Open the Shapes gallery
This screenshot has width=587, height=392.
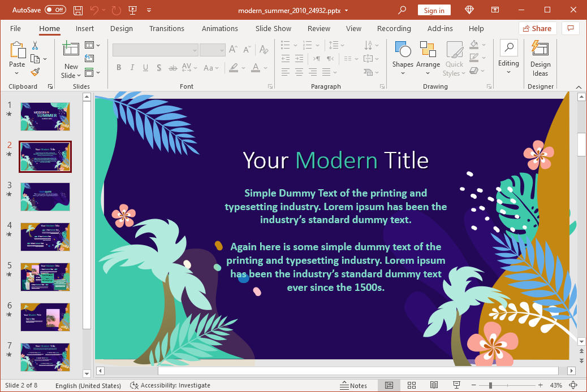pyautogui.click(x=403, y=57)
